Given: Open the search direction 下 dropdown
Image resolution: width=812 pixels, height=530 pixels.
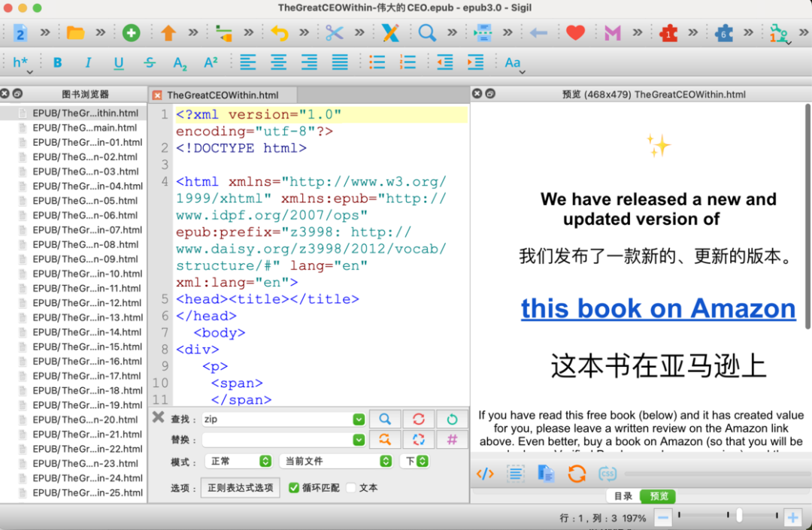Looking at the screenshot, I should [415, 461].
